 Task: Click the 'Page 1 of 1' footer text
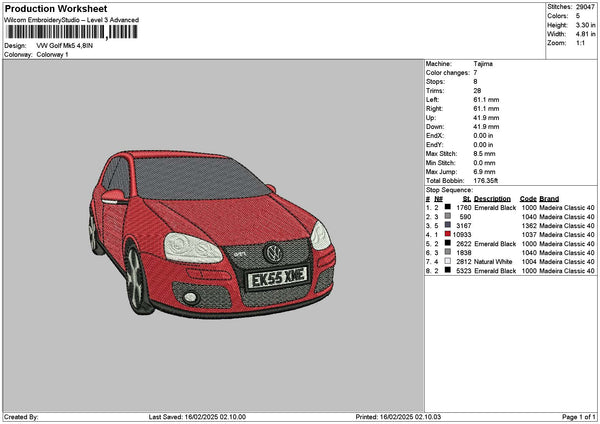click(579, 417)
